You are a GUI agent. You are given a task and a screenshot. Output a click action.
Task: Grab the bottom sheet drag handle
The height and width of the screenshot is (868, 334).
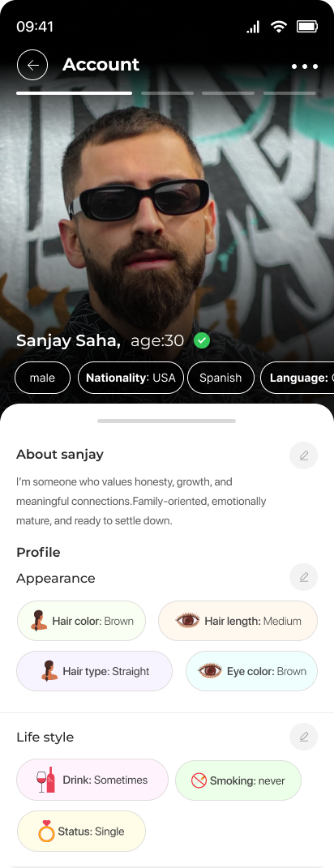click(x=167, y=421)
